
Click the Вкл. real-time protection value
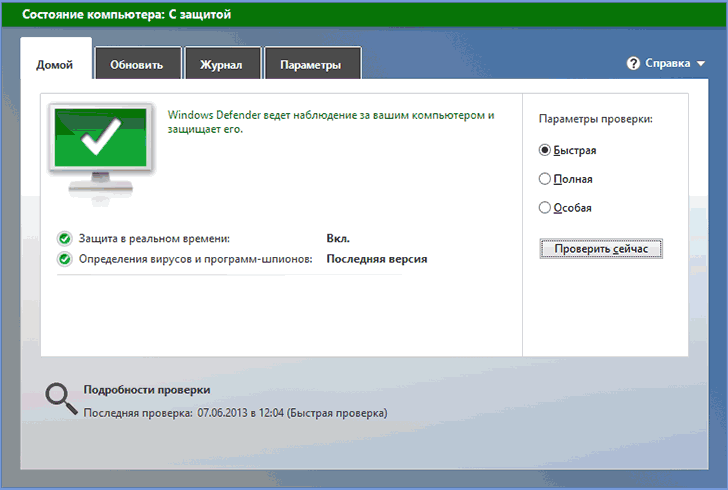coord(338,238)
